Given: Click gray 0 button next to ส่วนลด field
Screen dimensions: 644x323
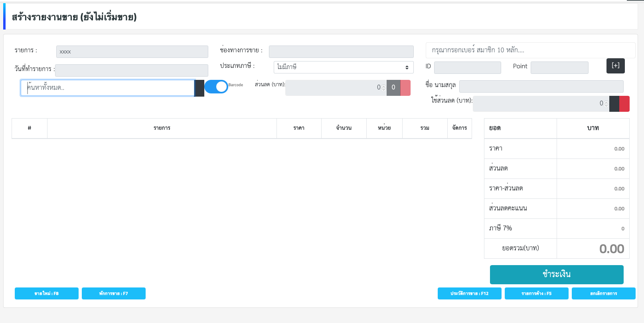Looking at the screenshot, I should point(393,88).
